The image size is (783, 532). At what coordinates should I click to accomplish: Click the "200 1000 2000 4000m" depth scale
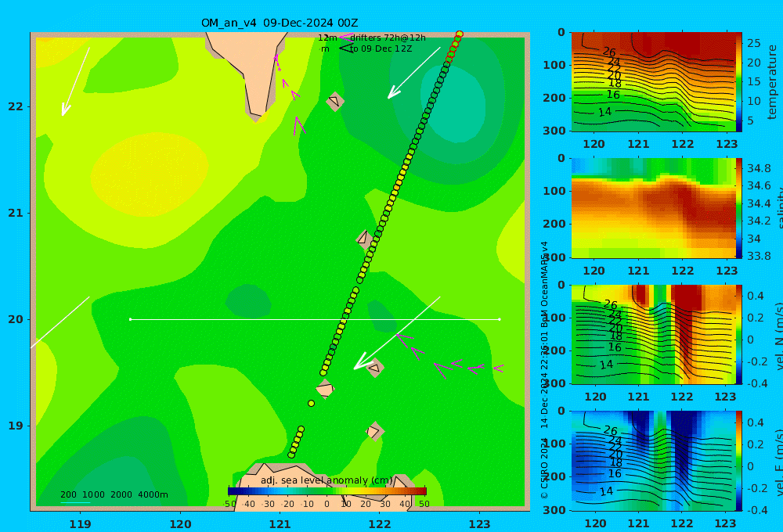click(x=114, y=494)
